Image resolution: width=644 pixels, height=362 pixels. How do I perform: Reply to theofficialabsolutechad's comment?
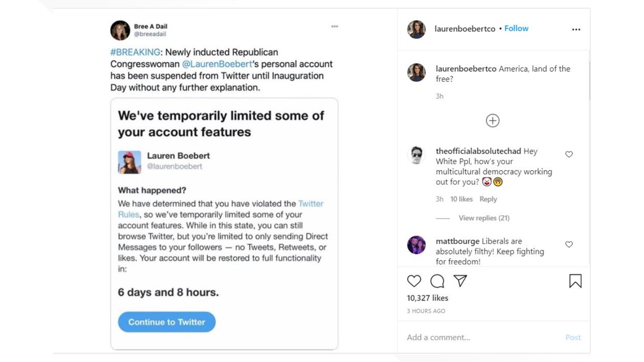488,199
